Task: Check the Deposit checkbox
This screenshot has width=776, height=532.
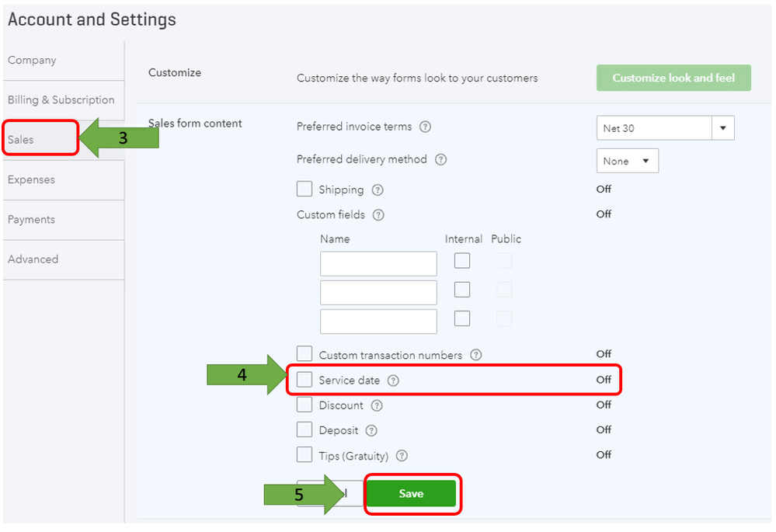Action: (x=304, y=429)
